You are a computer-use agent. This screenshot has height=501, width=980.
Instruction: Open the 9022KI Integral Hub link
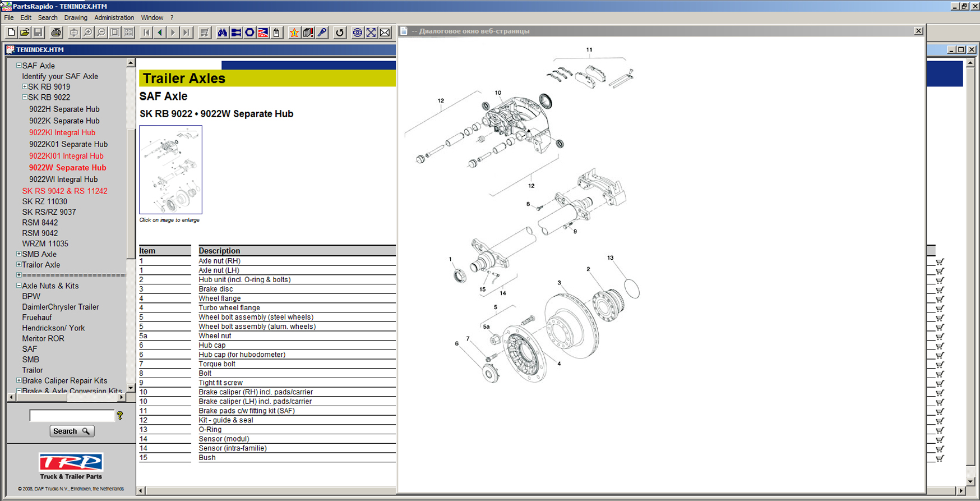pyautogui.click(x=62, y=132)
